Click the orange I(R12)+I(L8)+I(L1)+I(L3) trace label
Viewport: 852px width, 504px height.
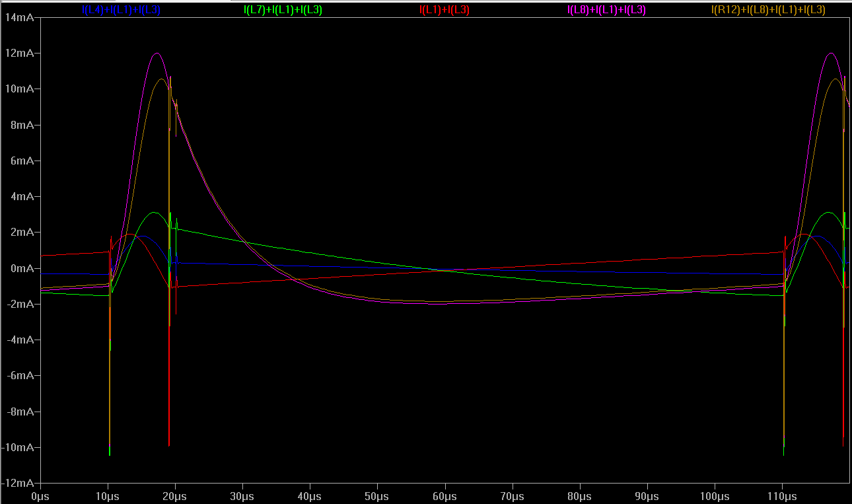point(768,10)
